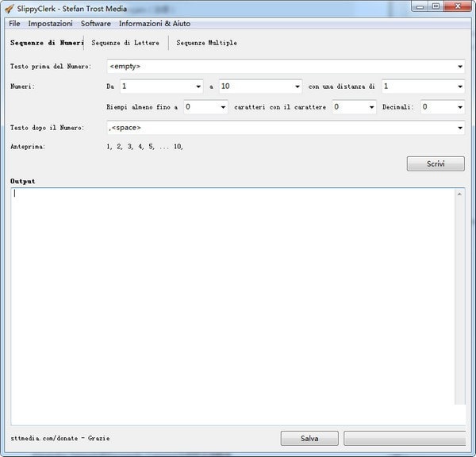Expand the Testo dopo il Numero dropdown
This screenshot has width=476, height=457.
point(459,128)
